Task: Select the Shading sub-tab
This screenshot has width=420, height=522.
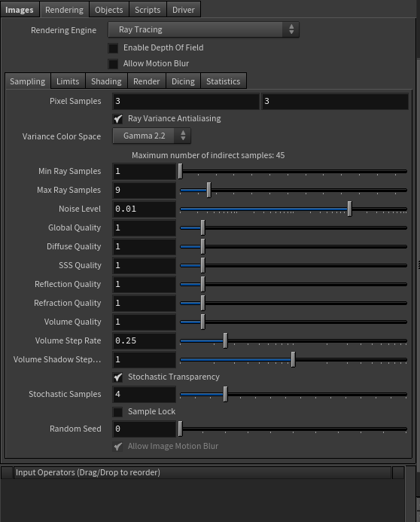Action: 106,81
